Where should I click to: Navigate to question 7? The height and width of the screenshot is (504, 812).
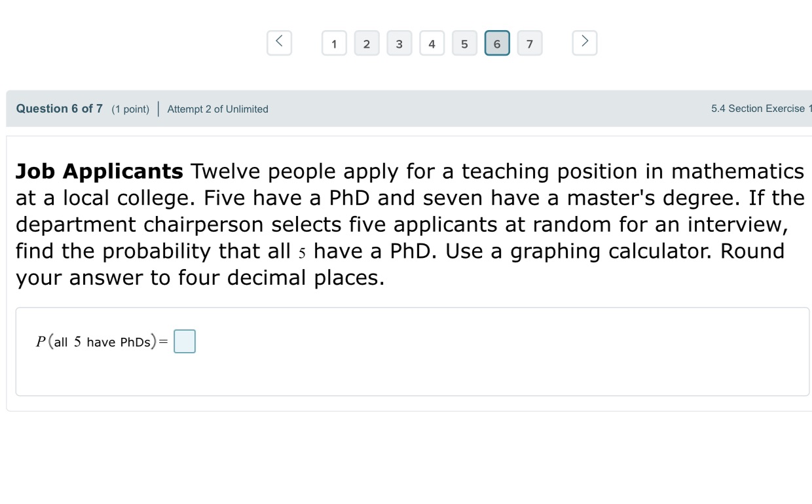(x=530, y=43)
